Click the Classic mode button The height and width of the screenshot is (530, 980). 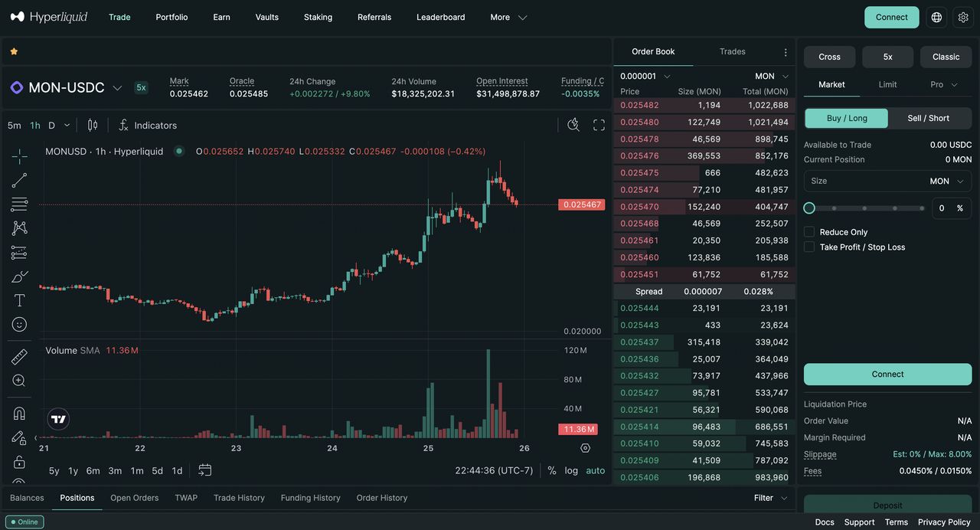[x=946, y=57]
